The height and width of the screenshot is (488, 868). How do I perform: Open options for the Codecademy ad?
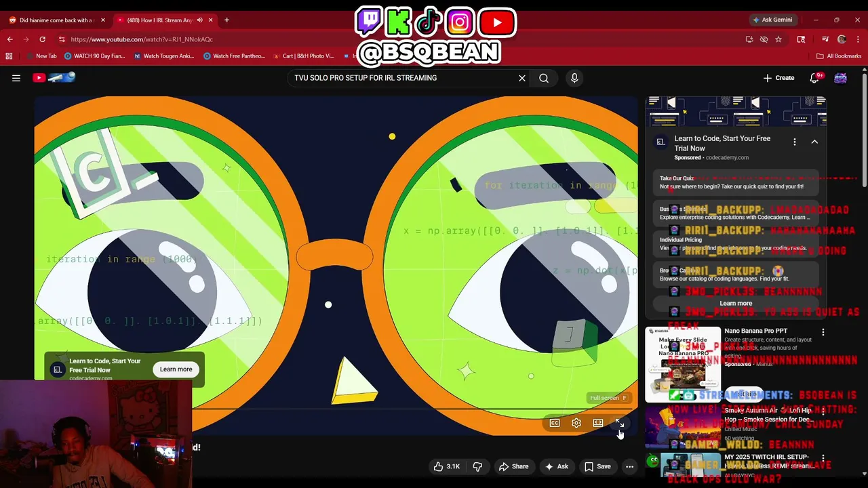tap(795, 142)
